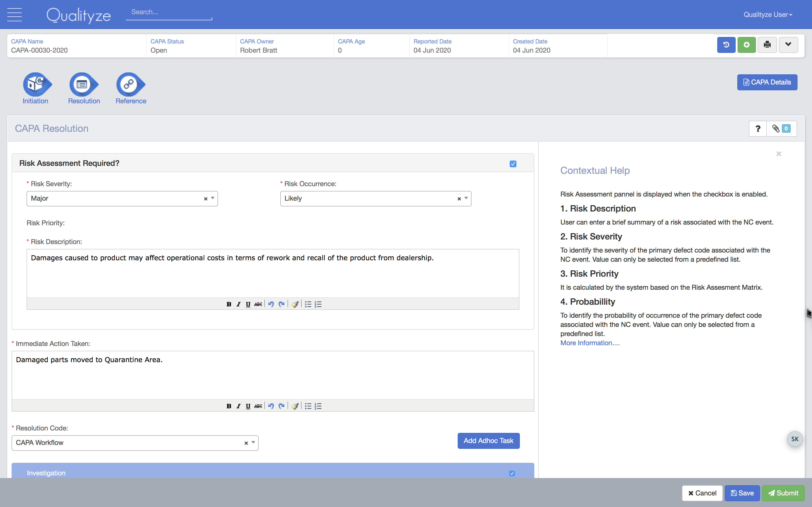Click the Add Adhoc Task button

point(488,440)
